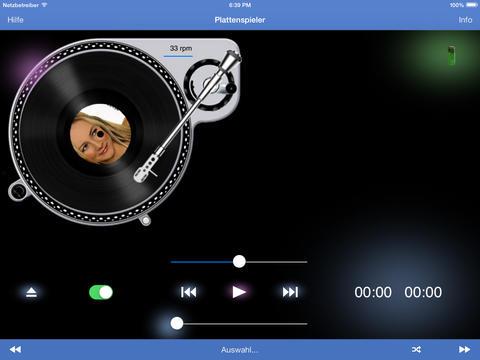Tap the record label with portrait
The width and height of the screenshot is (480, 360).
101,134
